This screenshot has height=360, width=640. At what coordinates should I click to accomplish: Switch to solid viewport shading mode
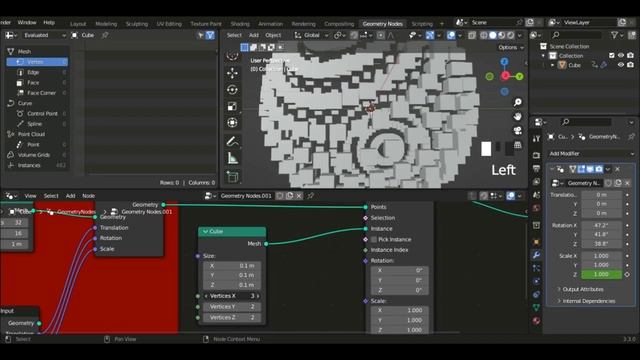[x=493, y=36]
